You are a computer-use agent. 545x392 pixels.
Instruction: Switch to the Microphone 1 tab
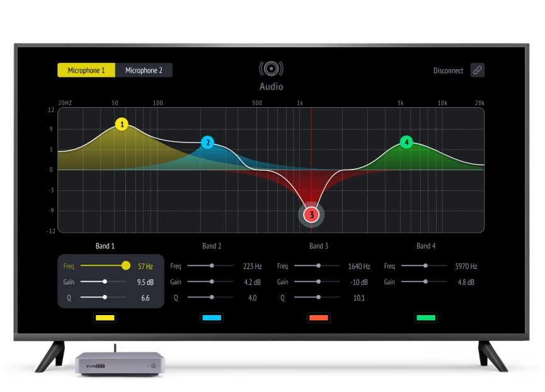[x=86, y=71]
